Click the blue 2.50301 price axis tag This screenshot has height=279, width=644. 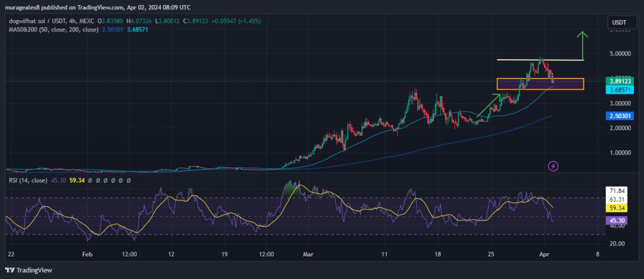pyautogui.click(x=619, y=116)
